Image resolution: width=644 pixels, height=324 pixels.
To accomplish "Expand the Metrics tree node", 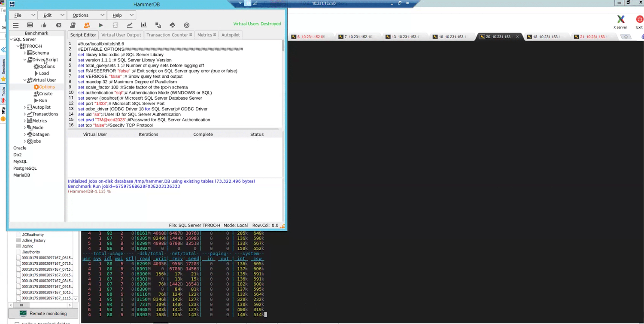I will tap(24, 121).
